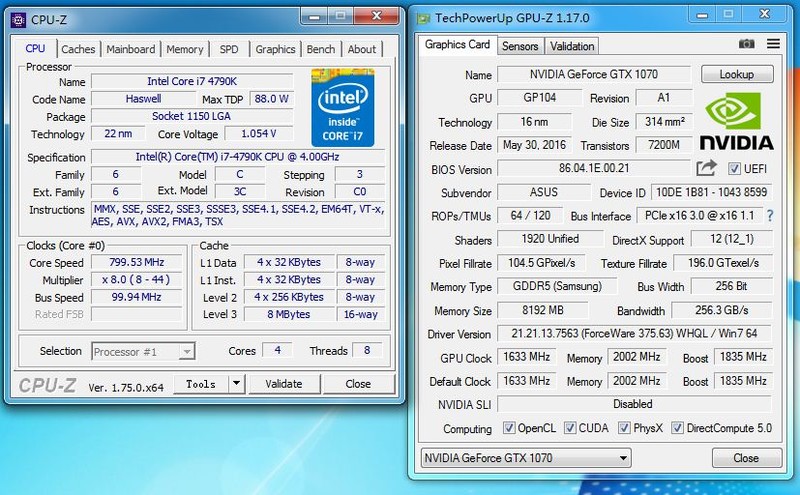Minimize the CPU-Z window
This screenshot has height=495, width=800.
point(314,17)
